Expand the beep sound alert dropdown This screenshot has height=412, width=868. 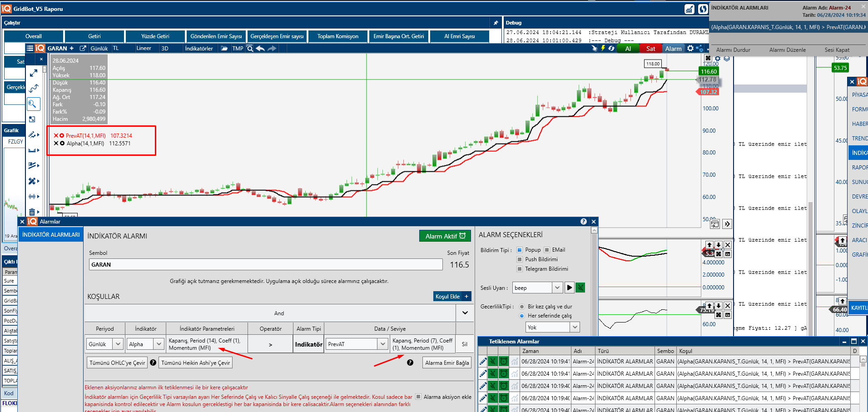557,288
